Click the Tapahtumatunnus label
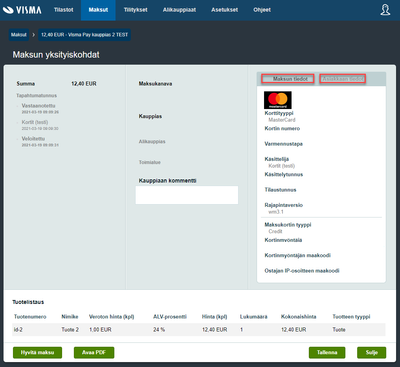Viewport: 400px width, 367px height. [x=37, y=96]
